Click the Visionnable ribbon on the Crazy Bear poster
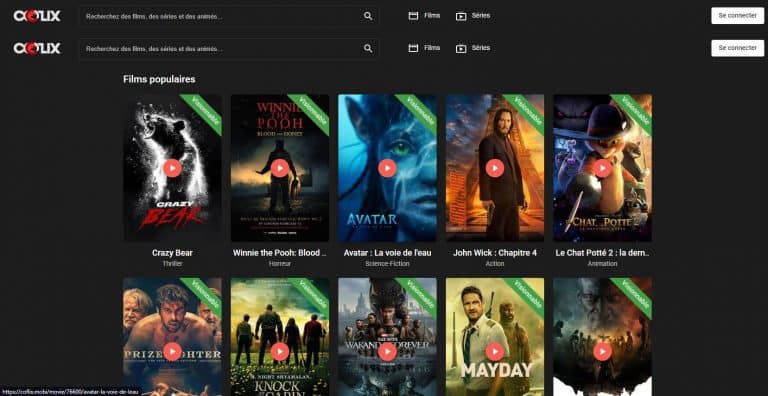The image size is (768, 396). tap(204, 112)
